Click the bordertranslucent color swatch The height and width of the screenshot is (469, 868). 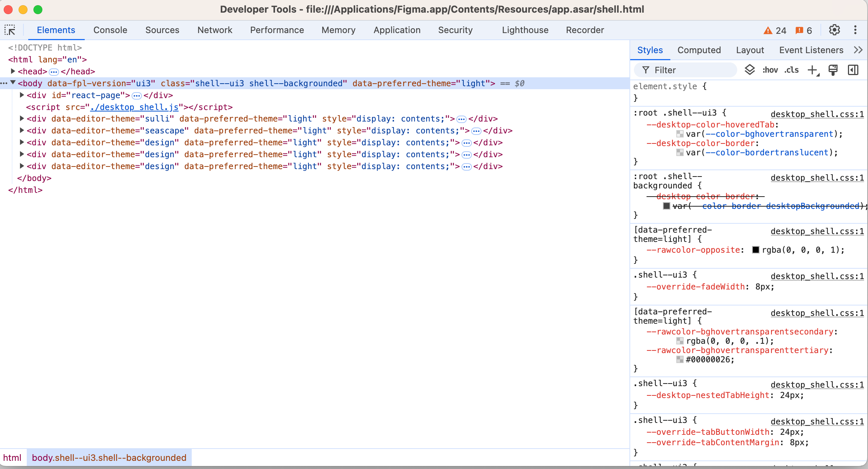pos(680,152)
